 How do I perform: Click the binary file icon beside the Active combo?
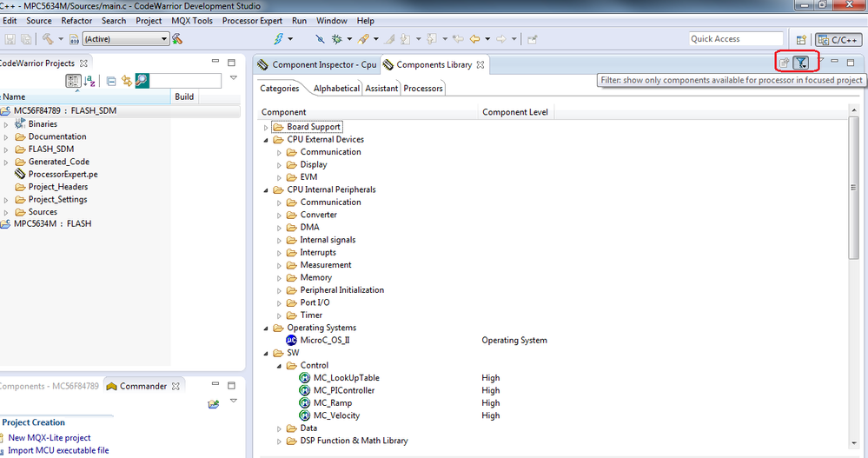(x=74, y=39)
